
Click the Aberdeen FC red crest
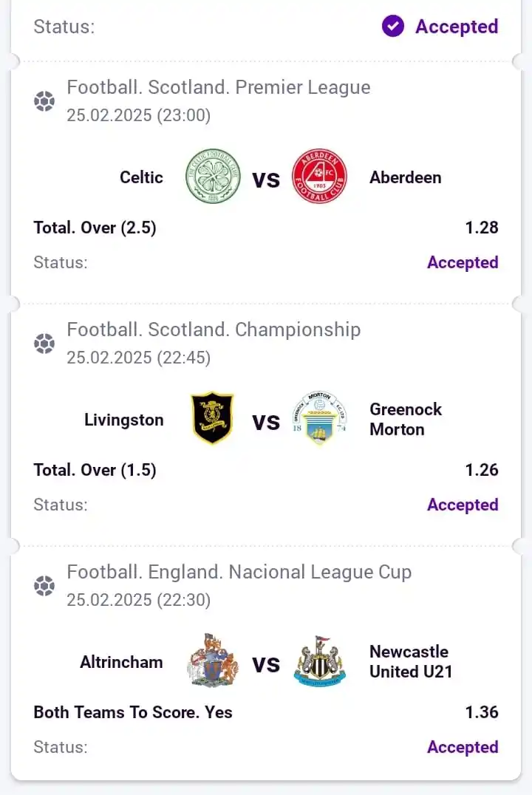coord(319,177)
